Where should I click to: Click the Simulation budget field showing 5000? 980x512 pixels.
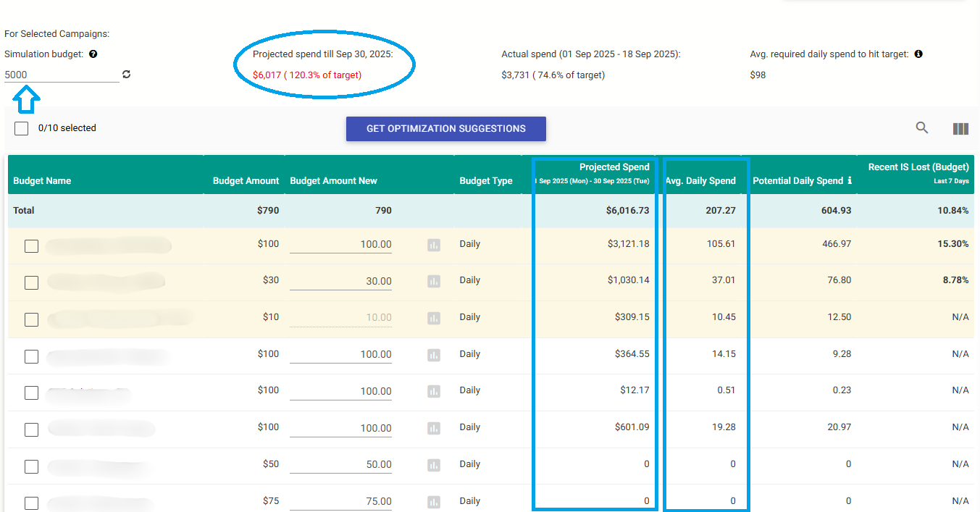pyautogui.click(x=61, y=75)
